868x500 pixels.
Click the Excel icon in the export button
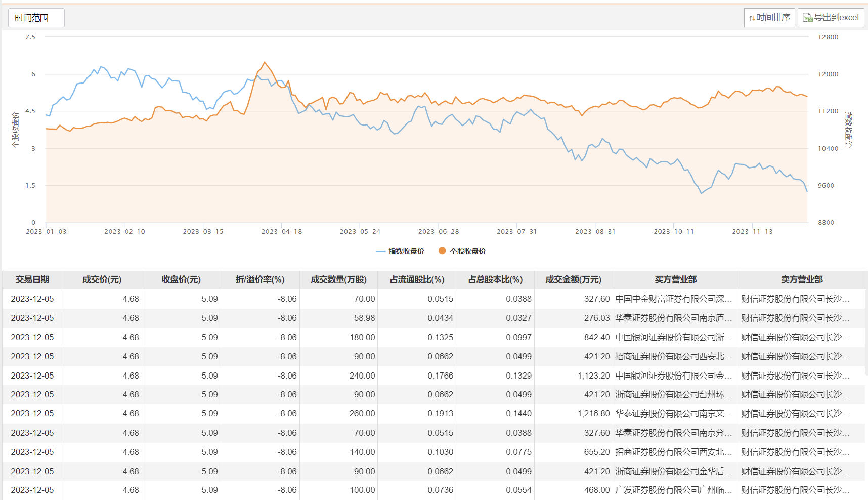[x=807, y=18]
